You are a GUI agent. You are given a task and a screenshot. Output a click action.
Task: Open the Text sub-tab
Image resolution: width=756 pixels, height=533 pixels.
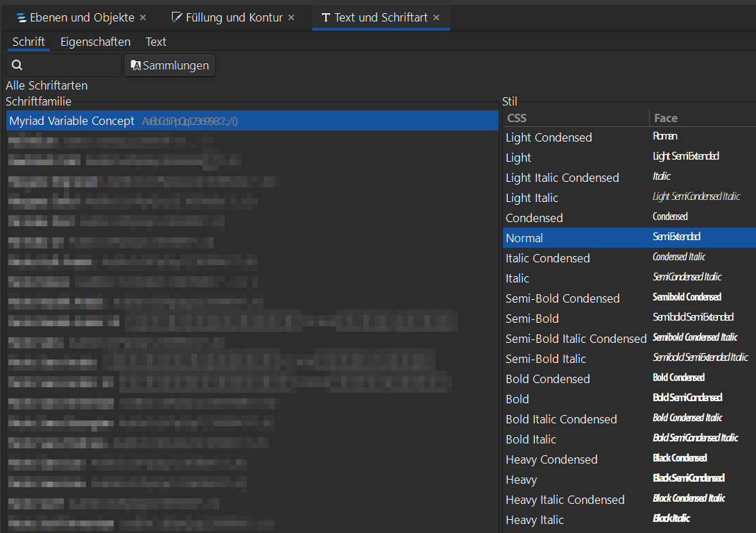click(x=156, y=42)
